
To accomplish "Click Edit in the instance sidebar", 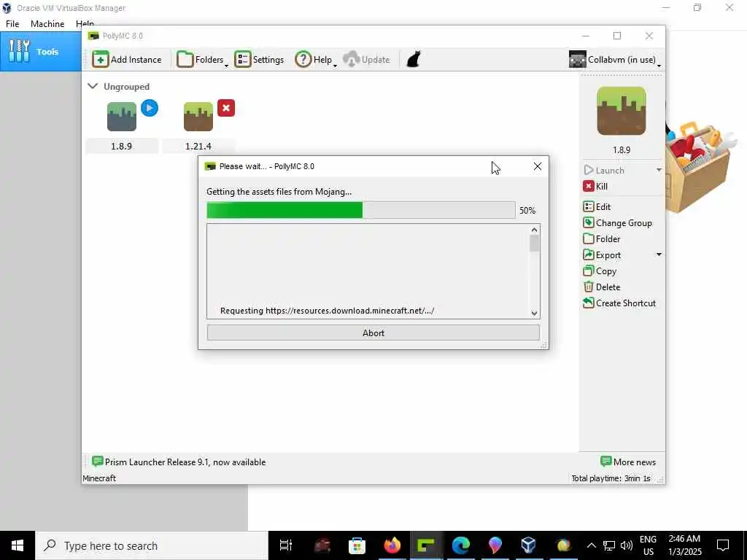I will coord(597,206).
